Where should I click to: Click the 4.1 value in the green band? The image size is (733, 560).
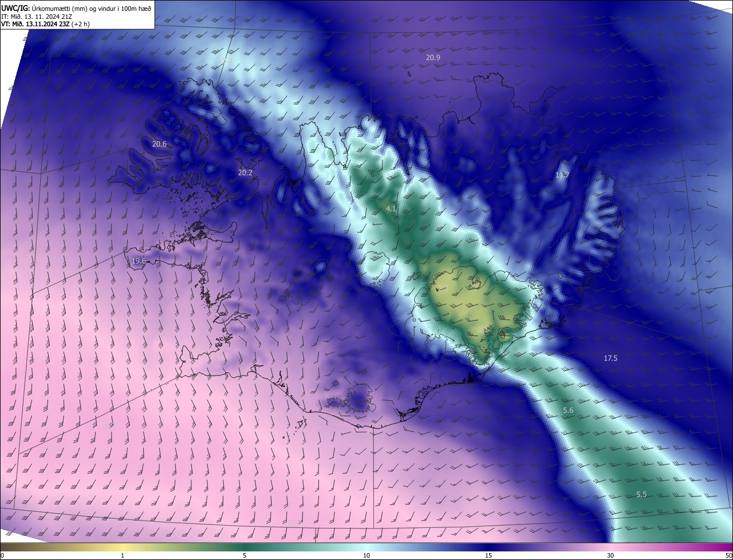click(391, 208)
